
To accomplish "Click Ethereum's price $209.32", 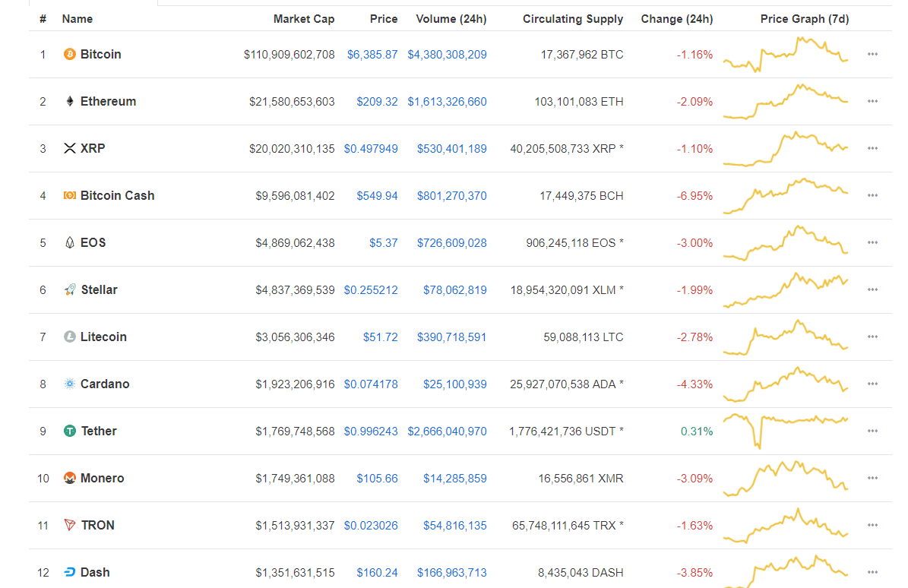I will (x=377, y=101).
